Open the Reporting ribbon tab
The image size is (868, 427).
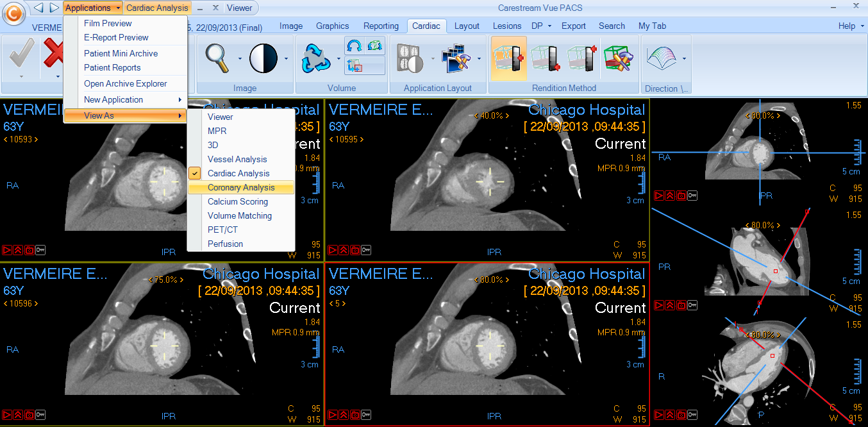pos(381,26)
